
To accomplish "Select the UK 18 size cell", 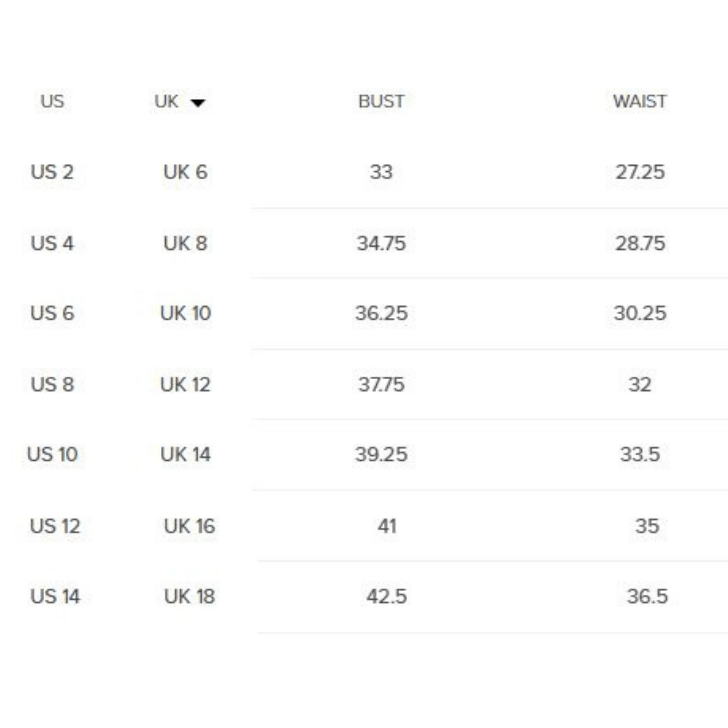I will coord(189,597).
